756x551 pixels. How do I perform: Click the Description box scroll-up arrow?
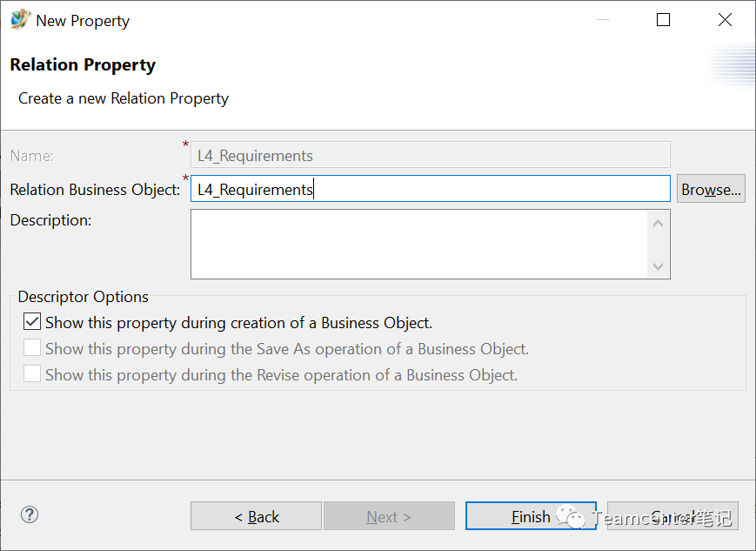click(x=658, y=223)
